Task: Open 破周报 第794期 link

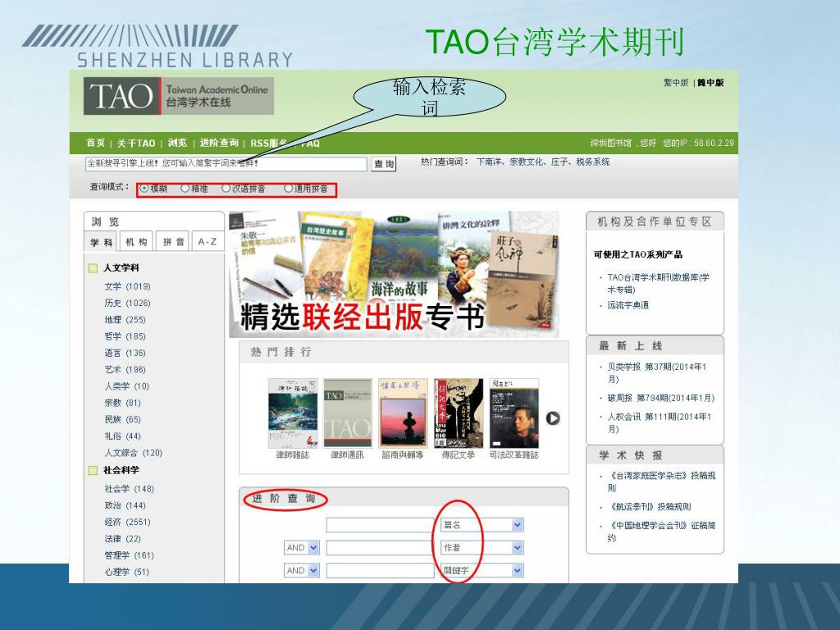Action: click(660, 398)
